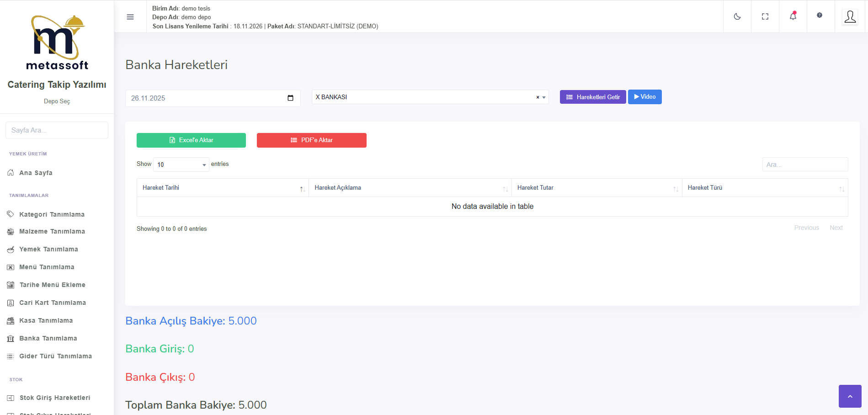The width and height of the screenshot is (868, 415).
Task: Open the date picker calendar icon
Action: click(x=290, y=98)
